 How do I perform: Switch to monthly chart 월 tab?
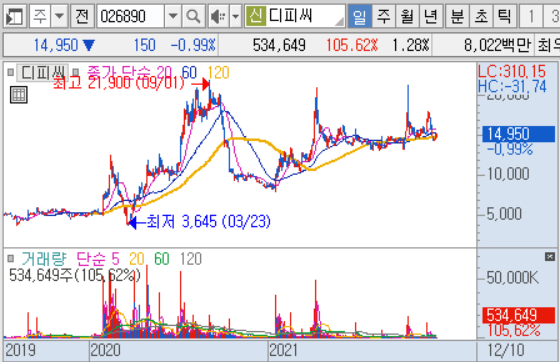click(x=407, y=16)
